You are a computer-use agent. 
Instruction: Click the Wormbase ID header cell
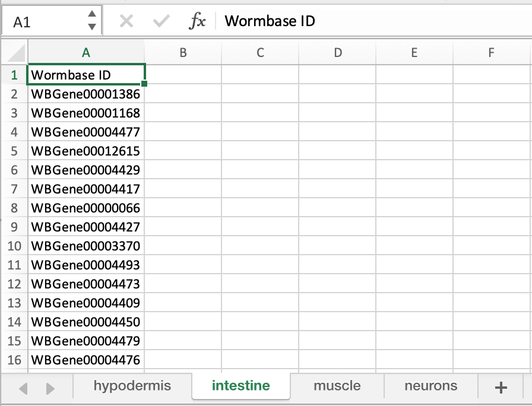tap(86, 75)
